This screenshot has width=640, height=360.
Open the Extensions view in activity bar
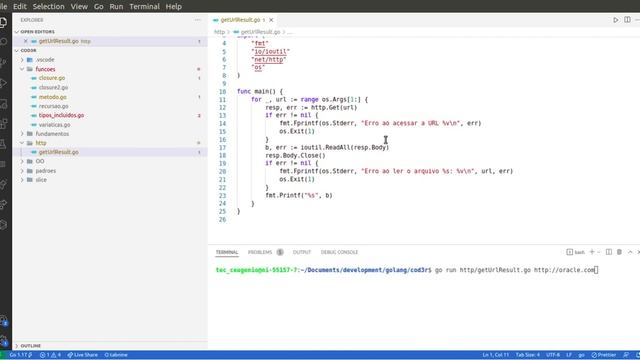pyautogui.click(x=3, y=123)
